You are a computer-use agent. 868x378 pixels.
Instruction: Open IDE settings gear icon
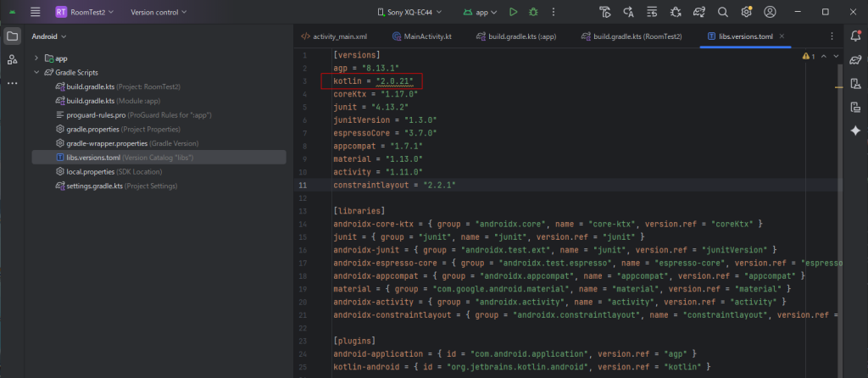click(x=746, y=13)
